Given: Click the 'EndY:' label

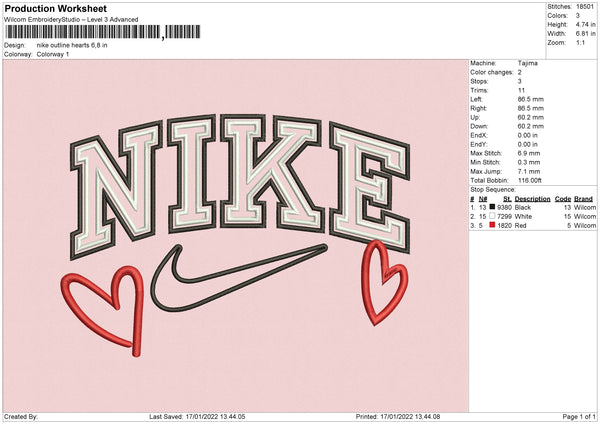Looking at the screenshot, I should [479, 144].
